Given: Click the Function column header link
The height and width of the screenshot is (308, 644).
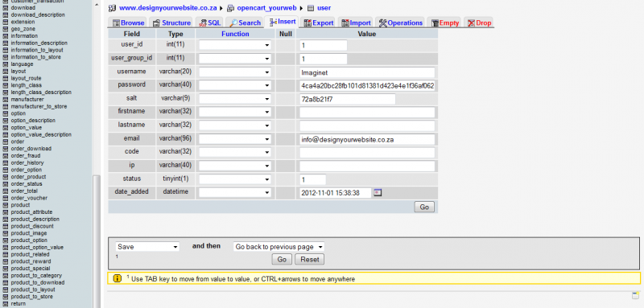Looking at the screenshot, I should (x=235, y=34).
